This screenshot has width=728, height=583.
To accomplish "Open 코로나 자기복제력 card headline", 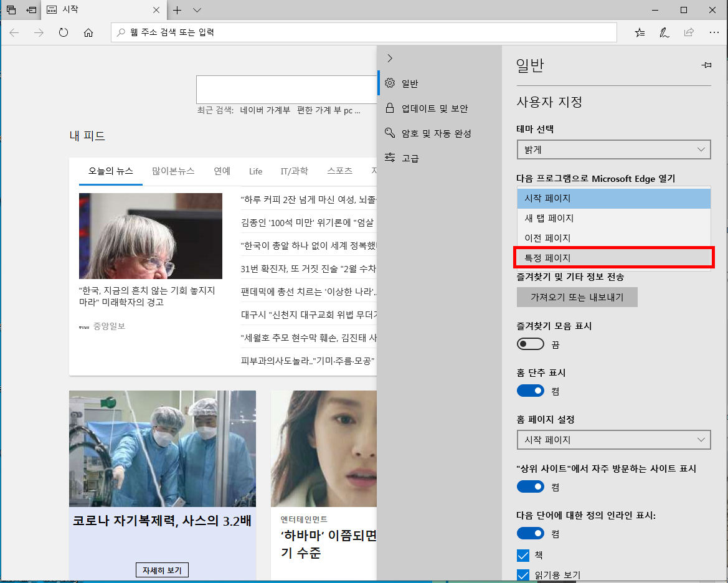I will (x=162, y=521).
